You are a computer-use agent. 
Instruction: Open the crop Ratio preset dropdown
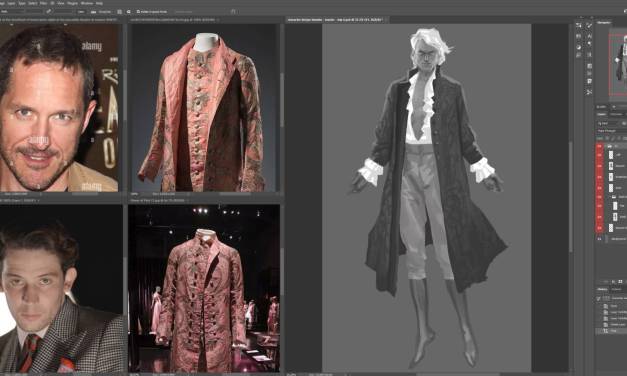(x=12, y=12)
